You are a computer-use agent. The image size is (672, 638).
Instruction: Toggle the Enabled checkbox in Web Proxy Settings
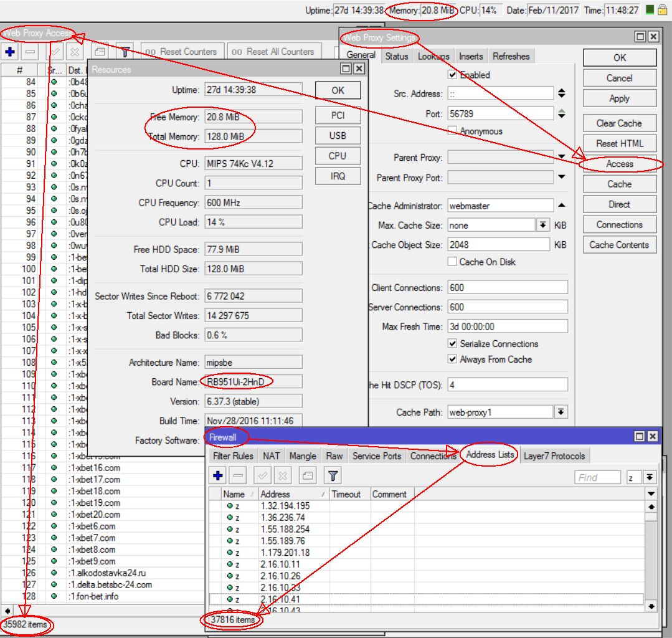point(453,75)
